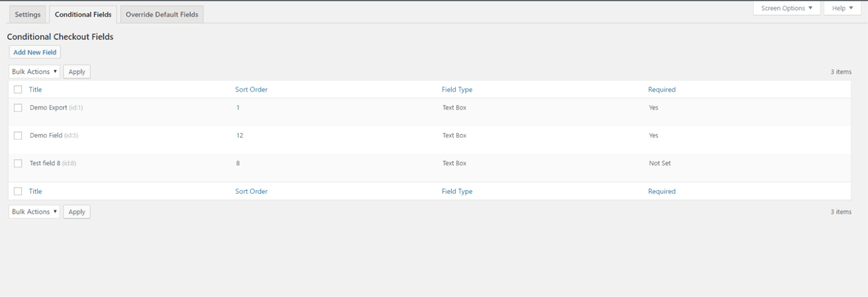Open the Demo Export field entry
This screenshot has height=297, width=868.
(48, 108)
